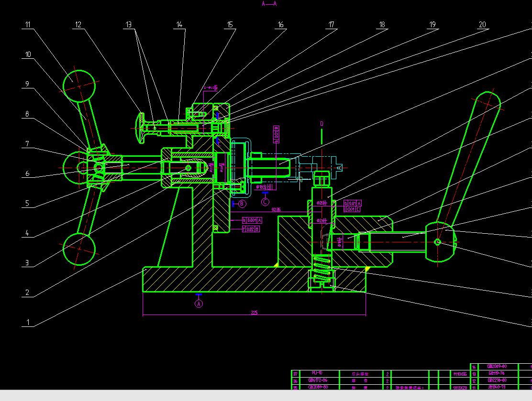Select part balloon number 13

[129, 24]
